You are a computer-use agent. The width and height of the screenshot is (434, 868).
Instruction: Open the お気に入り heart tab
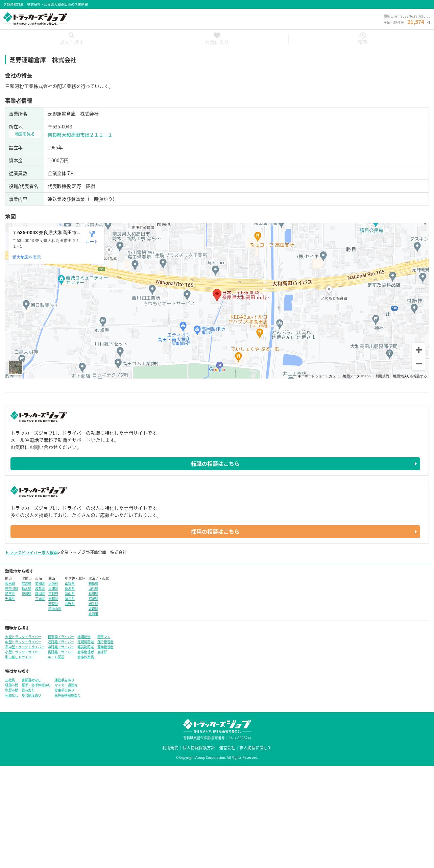217,39
